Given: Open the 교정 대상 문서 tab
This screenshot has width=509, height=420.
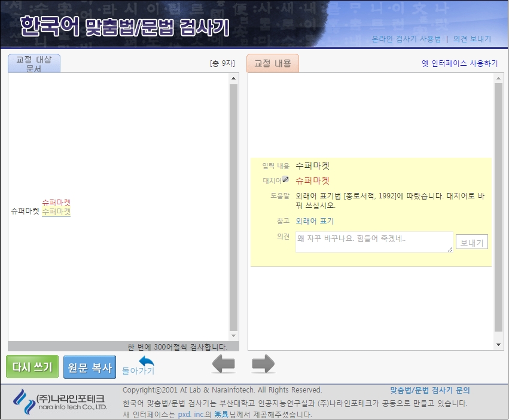Looking at the screenshot, I should click(x=34, y=63).
